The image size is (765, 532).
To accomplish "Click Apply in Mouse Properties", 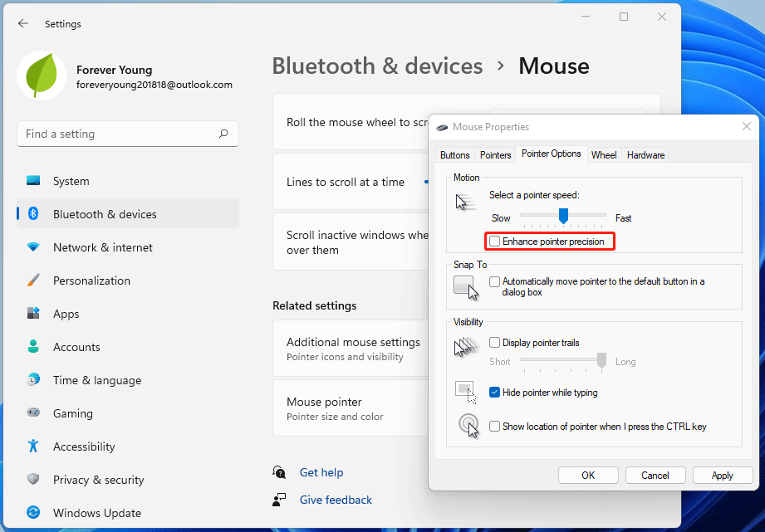I will pyautogui.click(x=723, y=476).
